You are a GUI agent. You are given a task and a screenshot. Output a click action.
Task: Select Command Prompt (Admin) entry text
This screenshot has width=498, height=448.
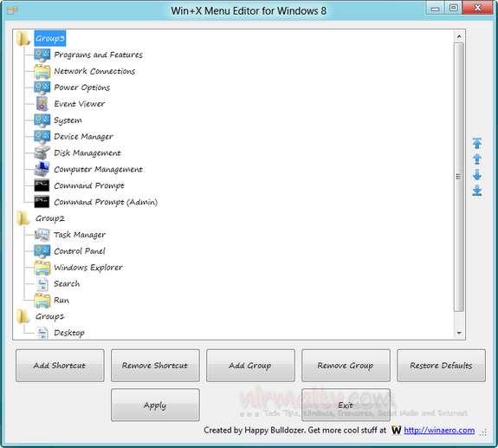(x=106, y=202)
